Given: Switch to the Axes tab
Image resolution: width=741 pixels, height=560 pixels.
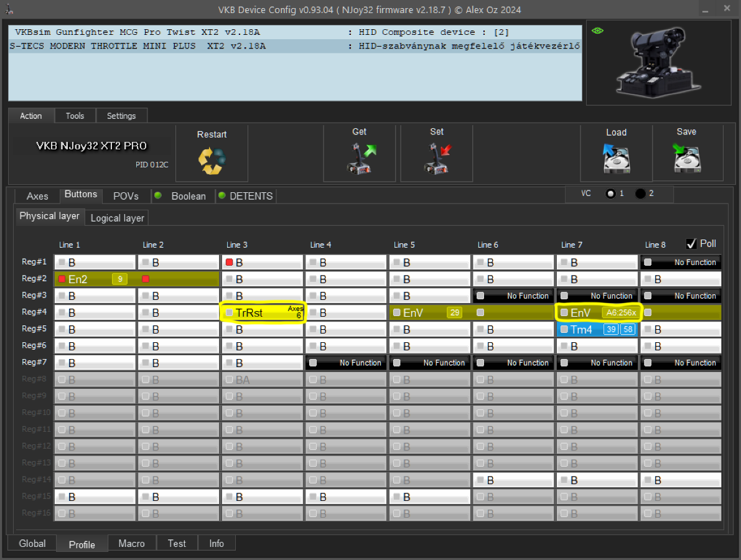Looking at the screenshot, I should pos(37,196).
